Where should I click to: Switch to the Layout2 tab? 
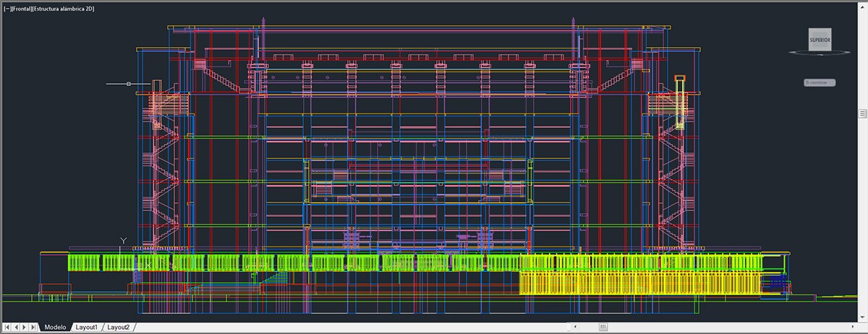point(119,327)
